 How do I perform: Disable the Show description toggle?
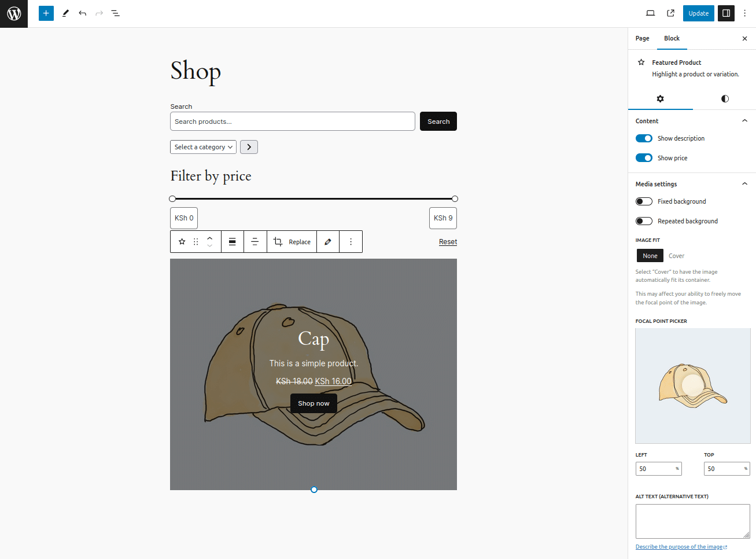point(644,138)
